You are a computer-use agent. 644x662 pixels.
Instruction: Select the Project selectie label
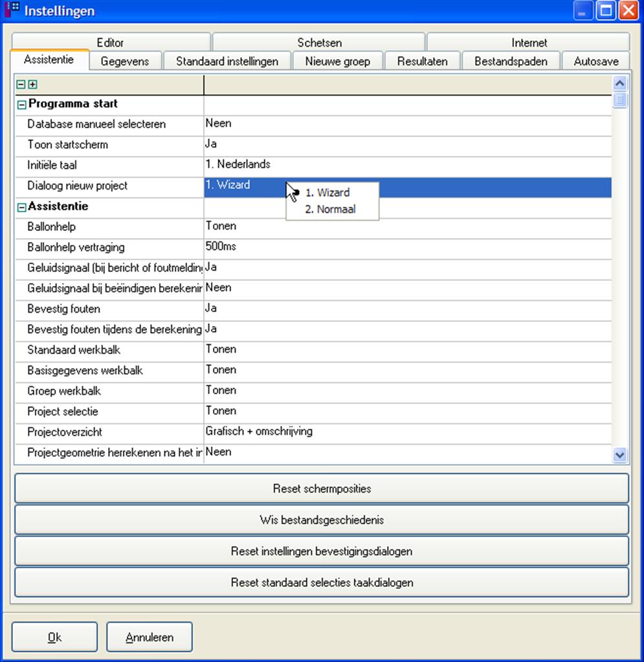click(x=63, y=412)
